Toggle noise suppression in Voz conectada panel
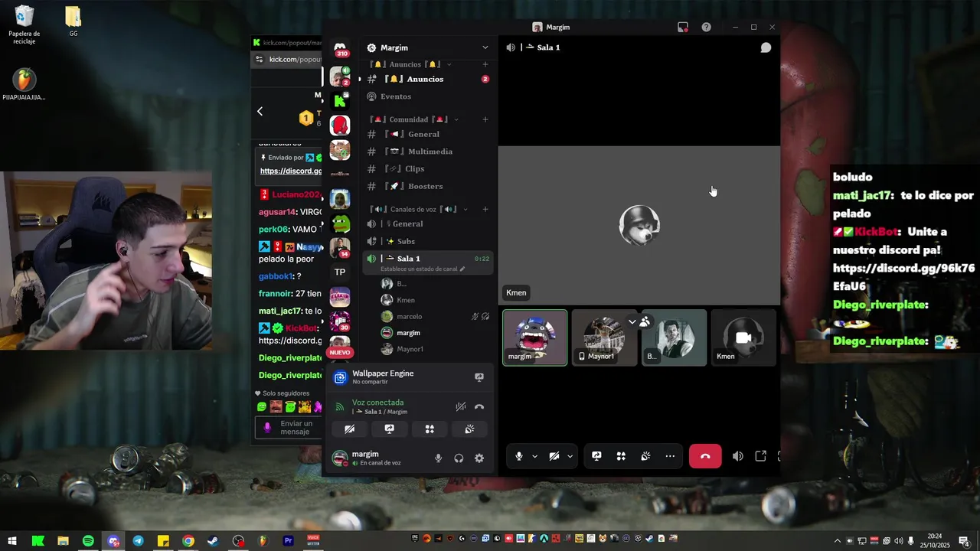The height and width of the screenshot is (551, 980). 460,407
